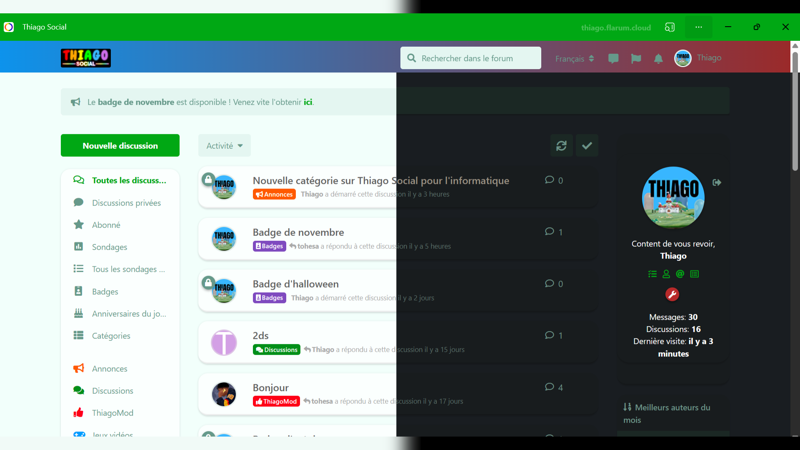Open the Activité sort dropdown

tap(224, 146)
